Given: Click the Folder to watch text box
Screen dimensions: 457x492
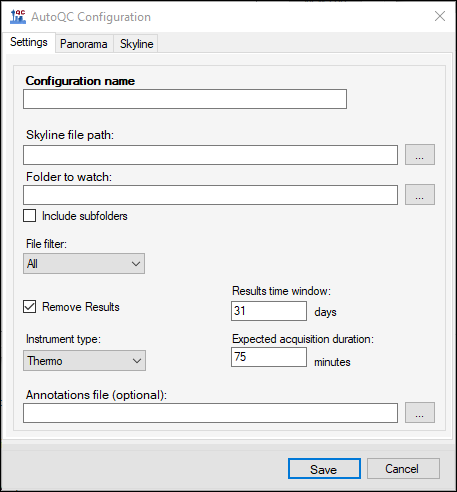Looking at the screenshot, I should pyautogui.click(x=210, y=195).
